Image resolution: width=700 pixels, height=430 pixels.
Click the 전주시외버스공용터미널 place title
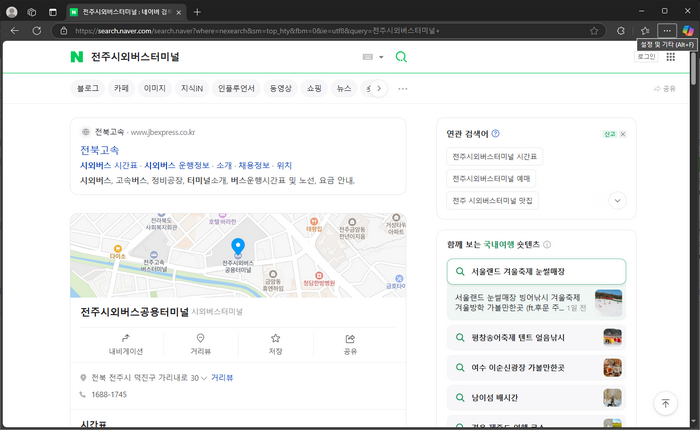pos(134,312)
